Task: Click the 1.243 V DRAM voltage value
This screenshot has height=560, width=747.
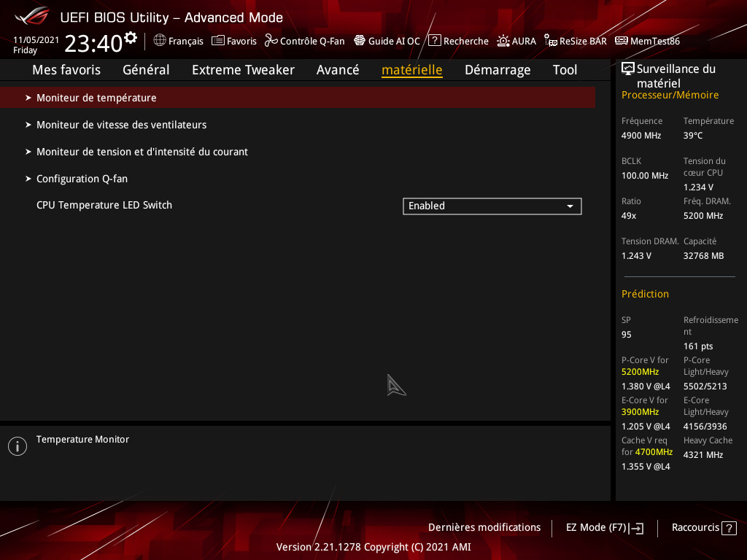Action: click(636, 256)
